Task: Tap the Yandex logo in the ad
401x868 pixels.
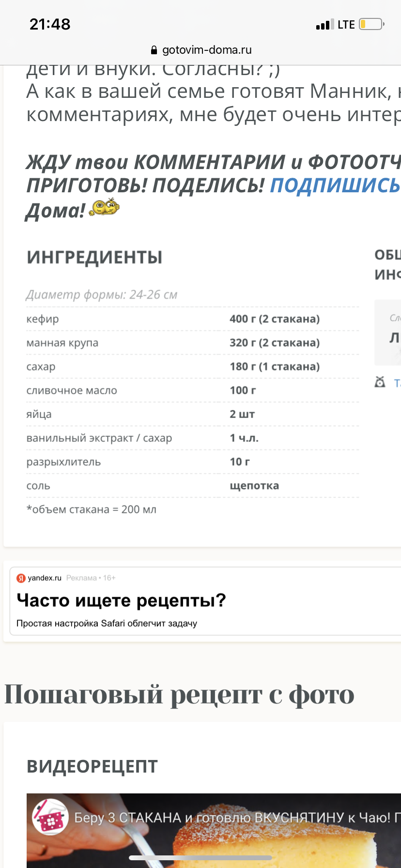Action: 21,578
